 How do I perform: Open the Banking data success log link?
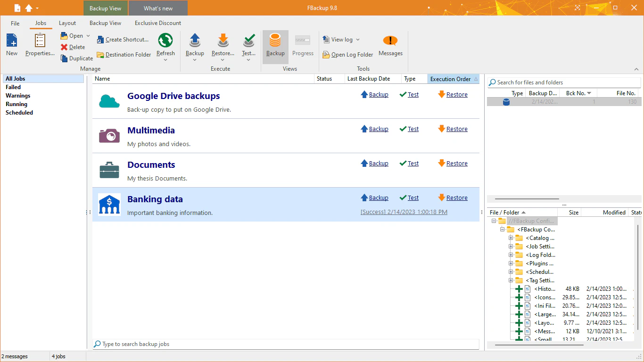[404, 212]
